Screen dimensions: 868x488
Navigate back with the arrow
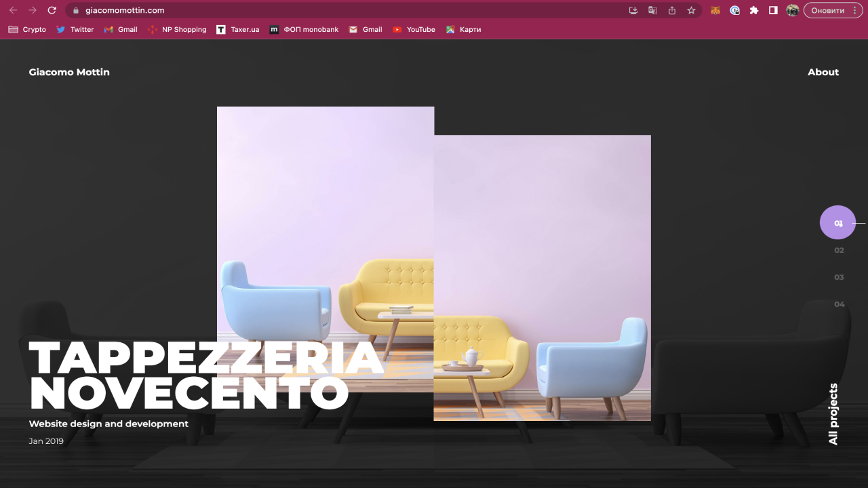tap(13, 10)
